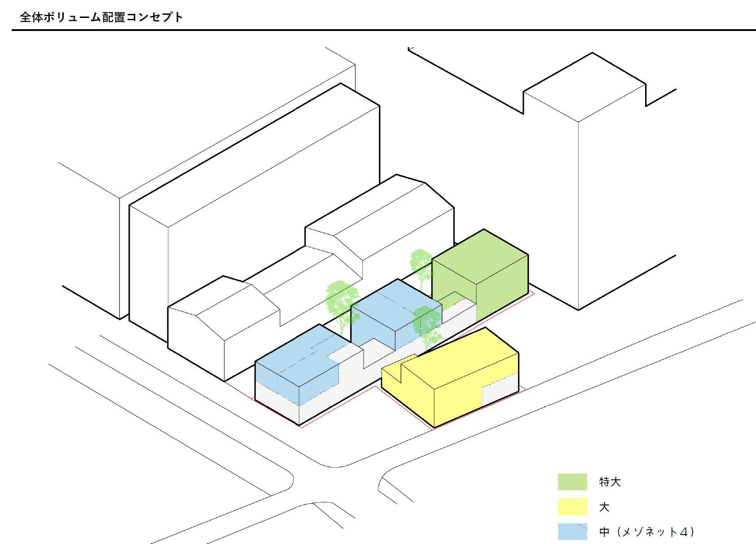Screen dimensions: 756x544
Task: Select the 中（メゾネット4）legend label
Action: point(647,532)
